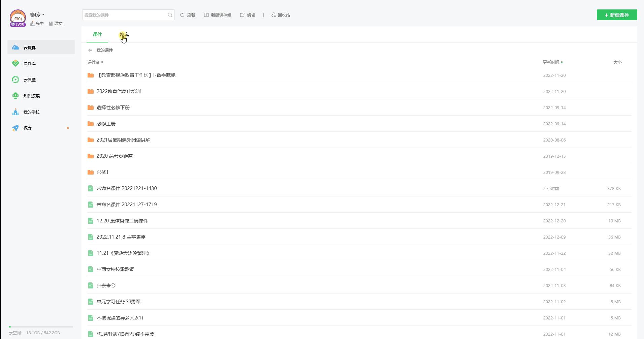Click file icon of 归去来兮
This screenshot has width=644, height=339.
coord(90,285)
